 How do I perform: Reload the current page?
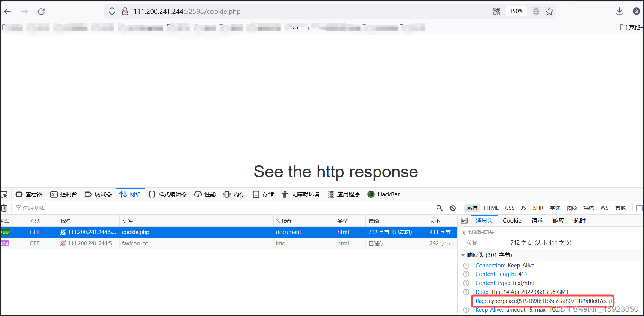(x=41, y=12)
